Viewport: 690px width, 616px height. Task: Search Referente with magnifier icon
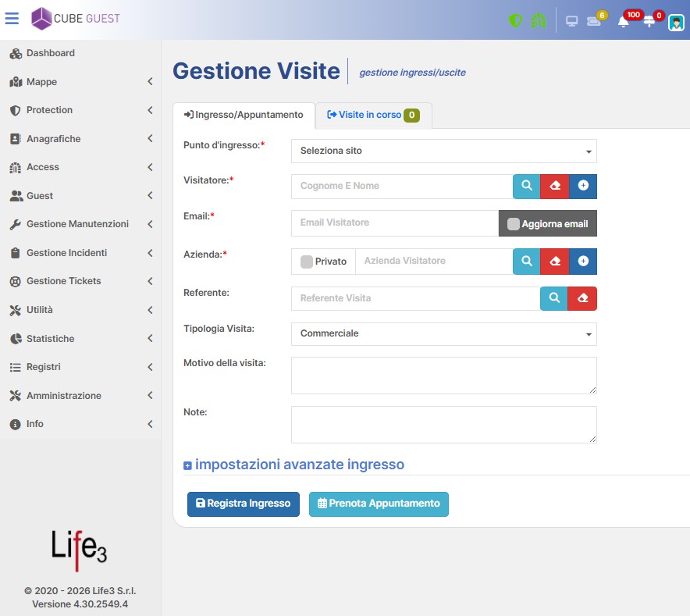click(x=554, y=298)
